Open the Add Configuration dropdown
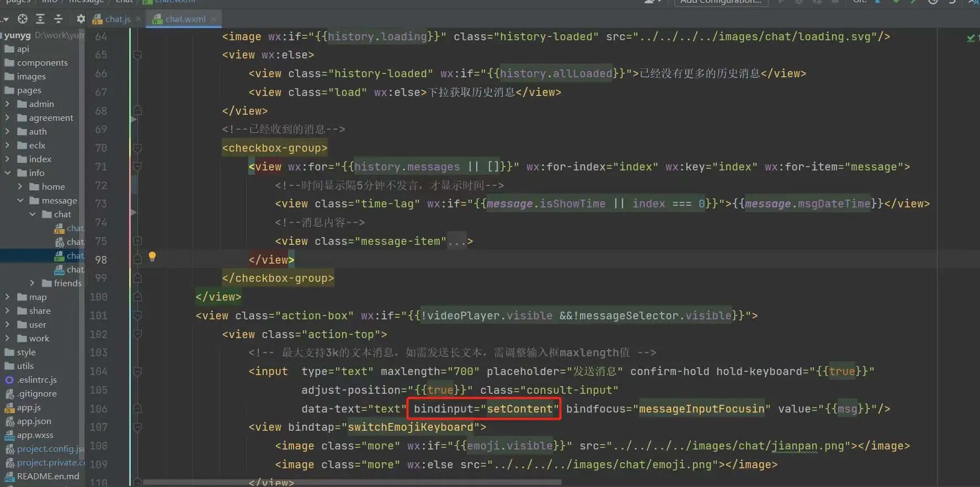 click(721, 2)
